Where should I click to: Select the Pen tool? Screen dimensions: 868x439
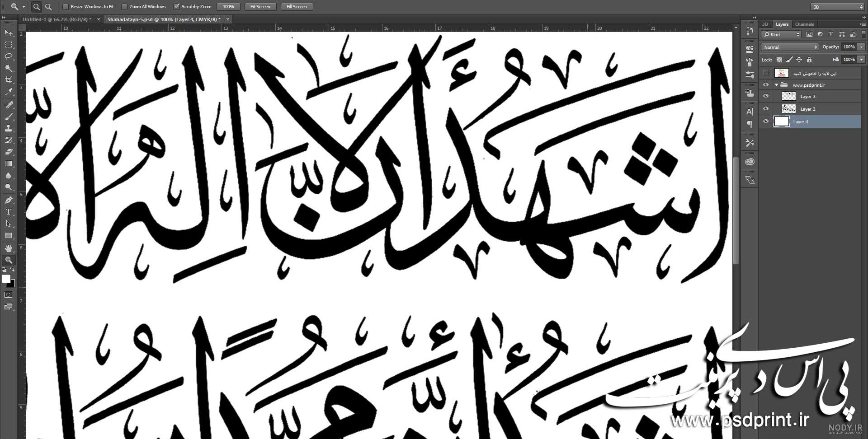pos(9,200)
